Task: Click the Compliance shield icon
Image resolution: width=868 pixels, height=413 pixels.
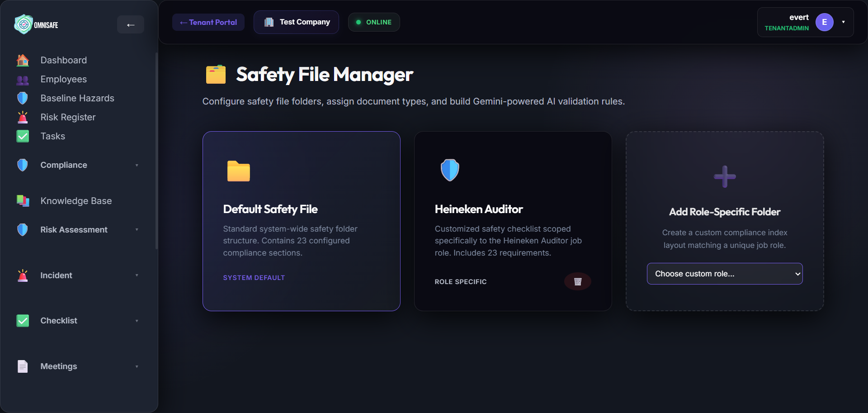Action: (x=23, y=165)
